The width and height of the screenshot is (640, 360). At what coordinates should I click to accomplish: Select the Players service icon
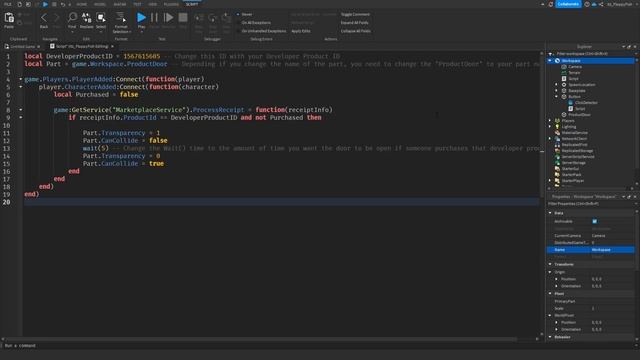tap(557, 121)
